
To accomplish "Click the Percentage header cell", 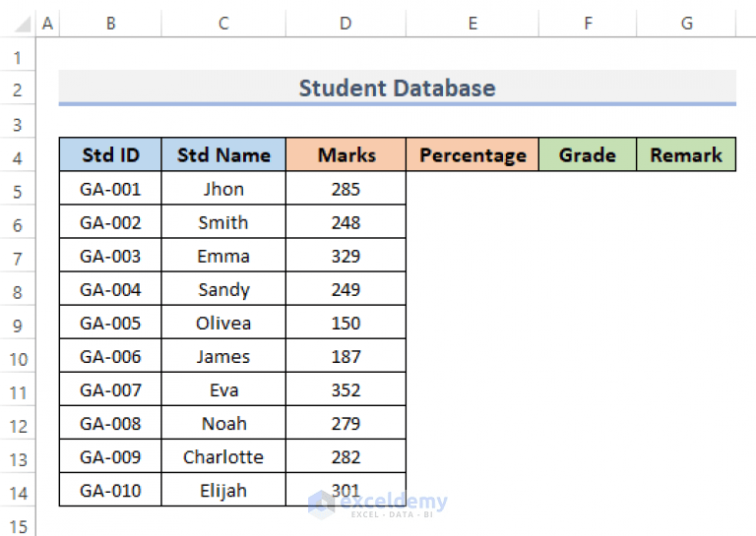I will coord(472,154).
